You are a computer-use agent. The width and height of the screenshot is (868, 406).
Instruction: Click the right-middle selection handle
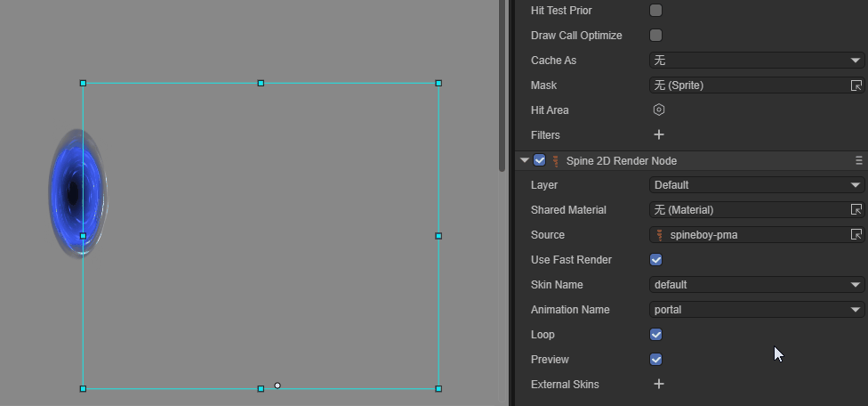click(x=438, y=236)
